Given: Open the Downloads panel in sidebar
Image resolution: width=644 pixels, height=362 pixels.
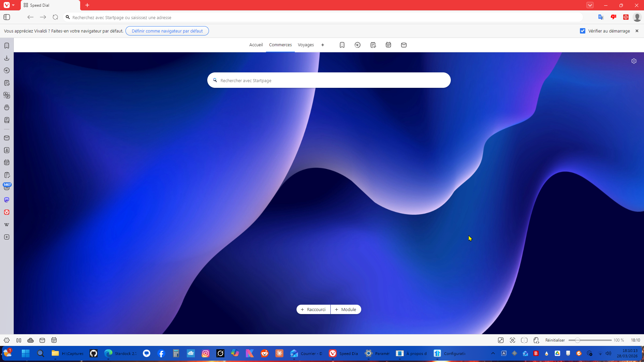Looking at the screenshot, I should click(7, 58).
